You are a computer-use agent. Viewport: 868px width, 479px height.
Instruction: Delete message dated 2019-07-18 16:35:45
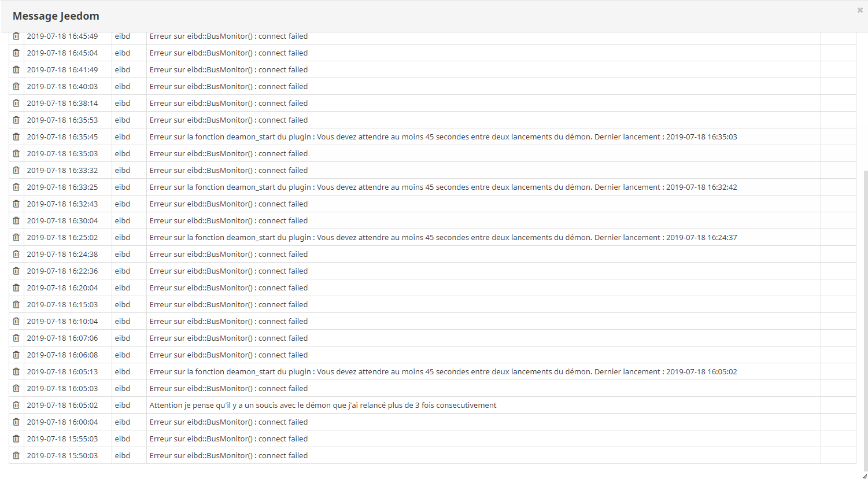[16, 137]
